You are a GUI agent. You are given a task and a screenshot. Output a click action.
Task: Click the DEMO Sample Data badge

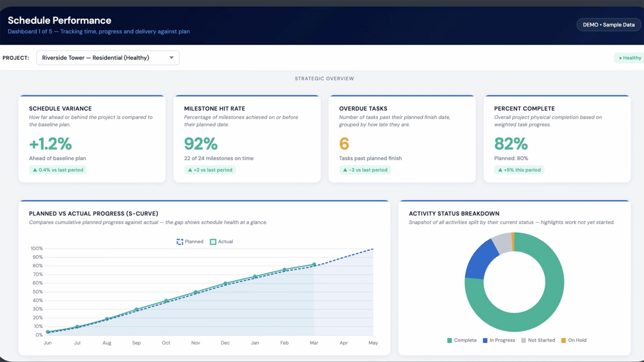(608, 25)
